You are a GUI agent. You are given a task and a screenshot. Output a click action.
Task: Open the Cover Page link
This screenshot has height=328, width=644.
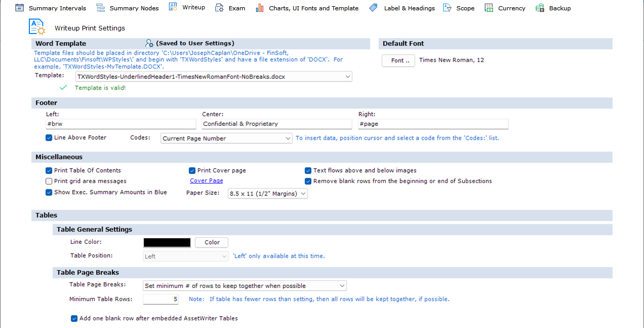click(206, 181)
